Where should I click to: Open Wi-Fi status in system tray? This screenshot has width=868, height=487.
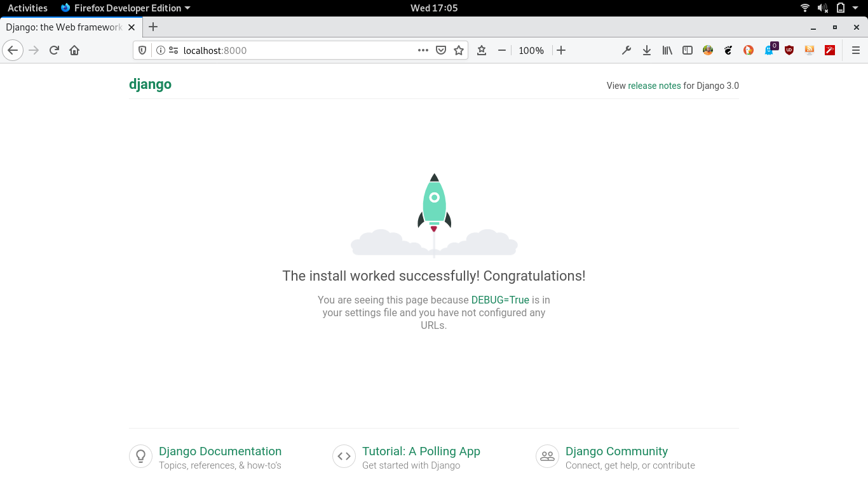(x=805, y=8)
